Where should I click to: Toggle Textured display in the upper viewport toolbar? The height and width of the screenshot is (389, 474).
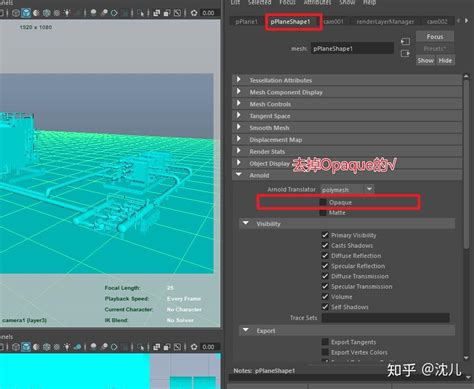(57, 13)
